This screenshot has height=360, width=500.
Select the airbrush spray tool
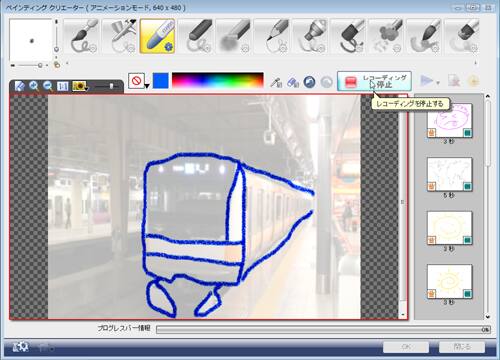[120, 36]
